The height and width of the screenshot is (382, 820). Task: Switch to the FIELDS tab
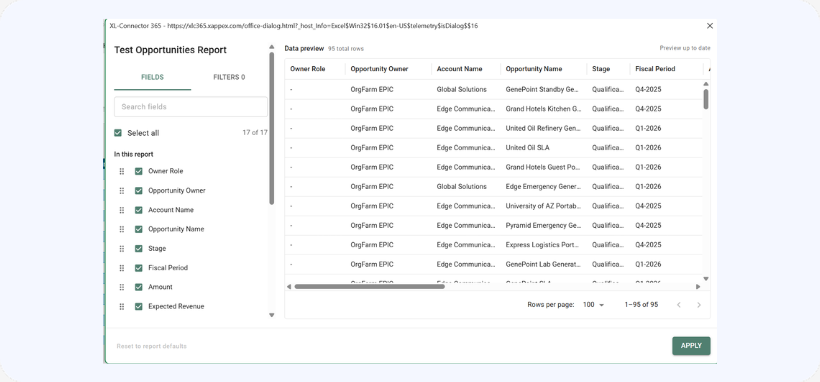(152, 77)
